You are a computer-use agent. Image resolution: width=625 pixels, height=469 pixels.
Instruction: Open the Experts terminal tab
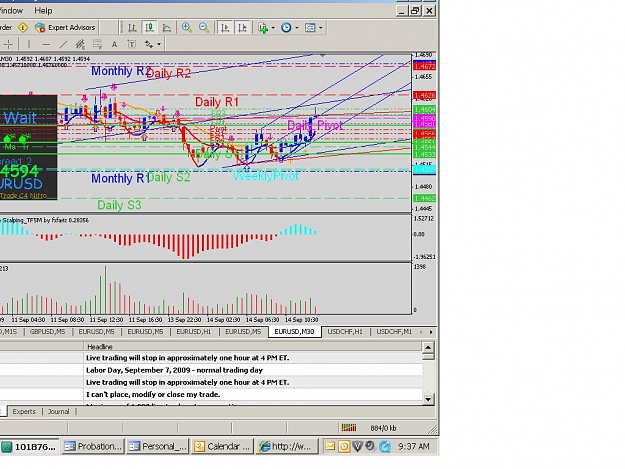[24, 412]
